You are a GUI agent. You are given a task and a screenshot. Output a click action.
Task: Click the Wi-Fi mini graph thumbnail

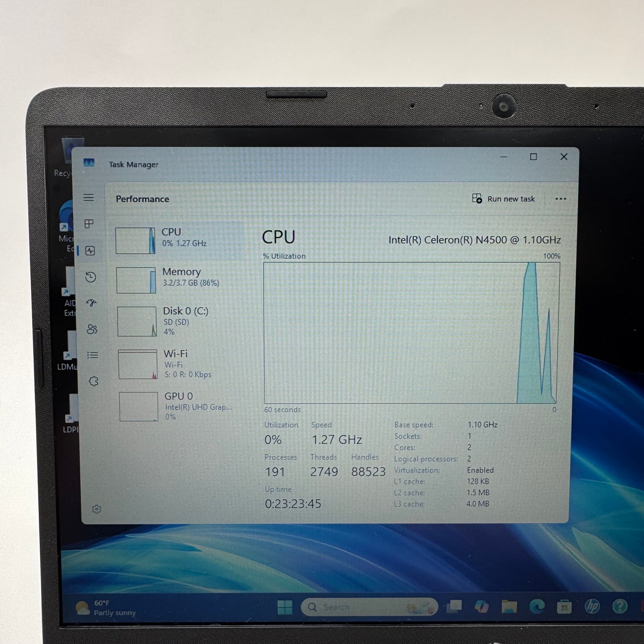click(138, 364)
